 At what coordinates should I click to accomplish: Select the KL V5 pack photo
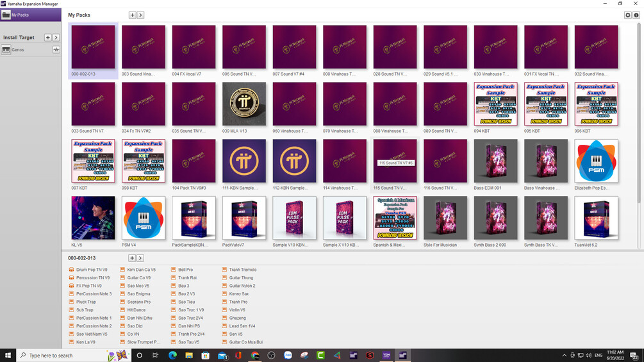[93, 218]
